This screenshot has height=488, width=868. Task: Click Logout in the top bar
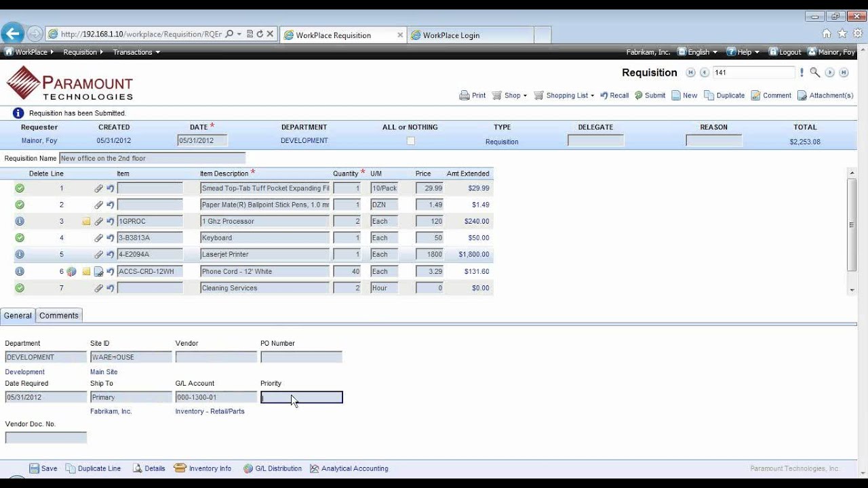(x=785, y=52)
